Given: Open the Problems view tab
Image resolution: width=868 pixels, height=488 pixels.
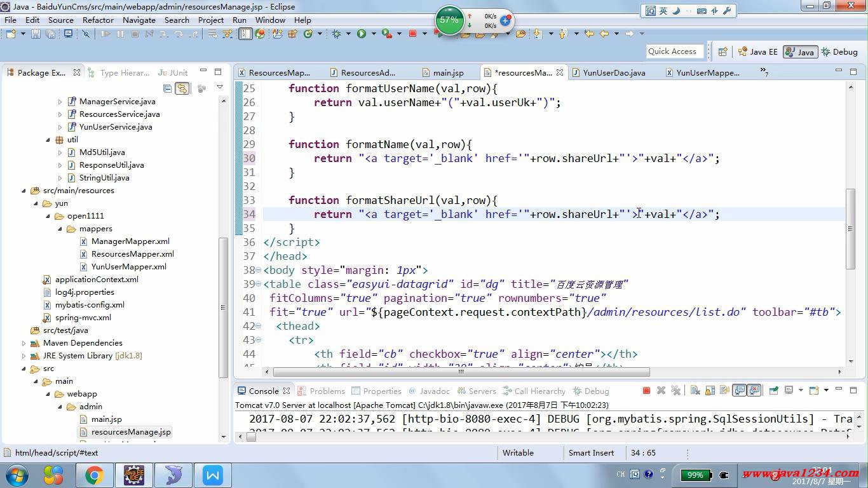Looking at the screenshot, I should coord(322,391).
